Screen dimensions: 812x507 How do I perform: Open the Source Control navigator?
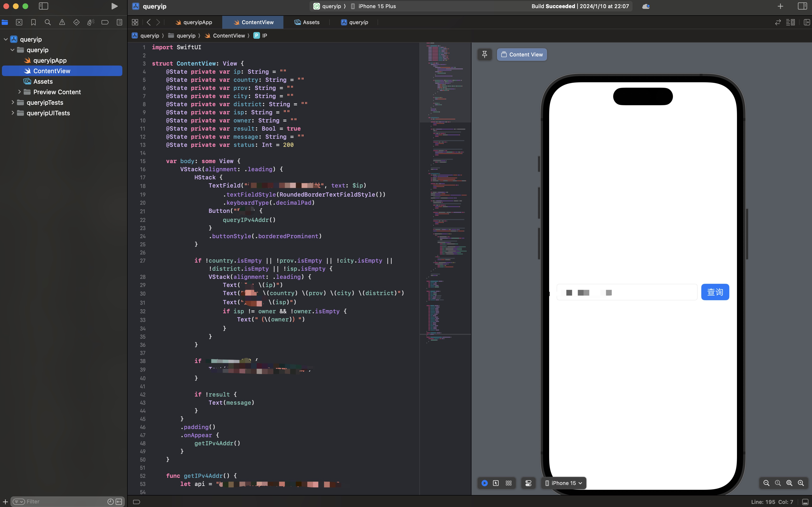point(19,22)
